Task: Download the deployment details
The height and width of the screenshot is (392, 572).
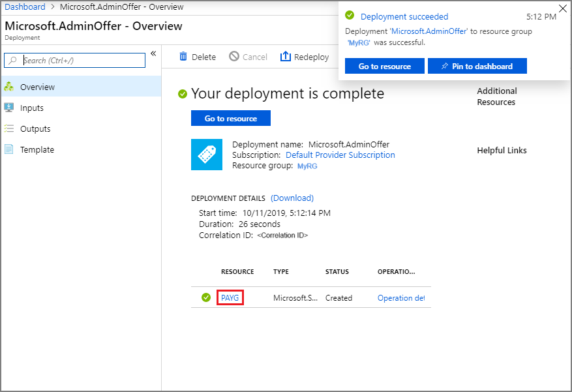Action: (292, 198)
